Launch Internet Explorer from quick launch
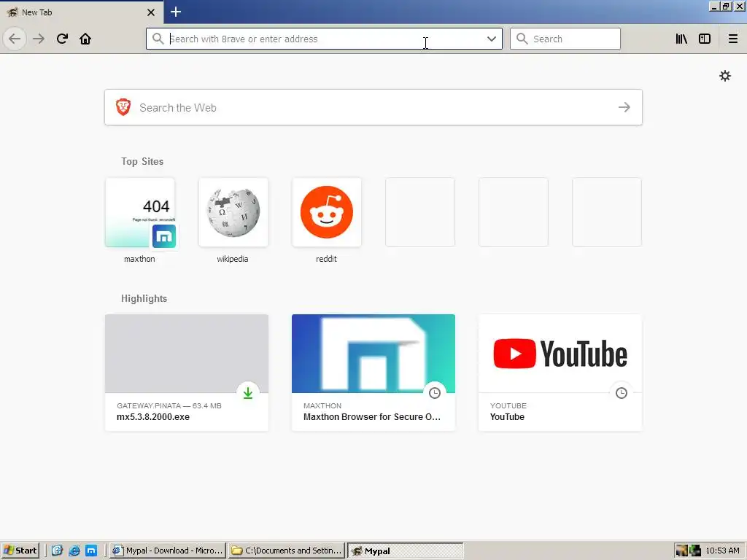Viewport: 747px width, 560px height. coord(74,551)
